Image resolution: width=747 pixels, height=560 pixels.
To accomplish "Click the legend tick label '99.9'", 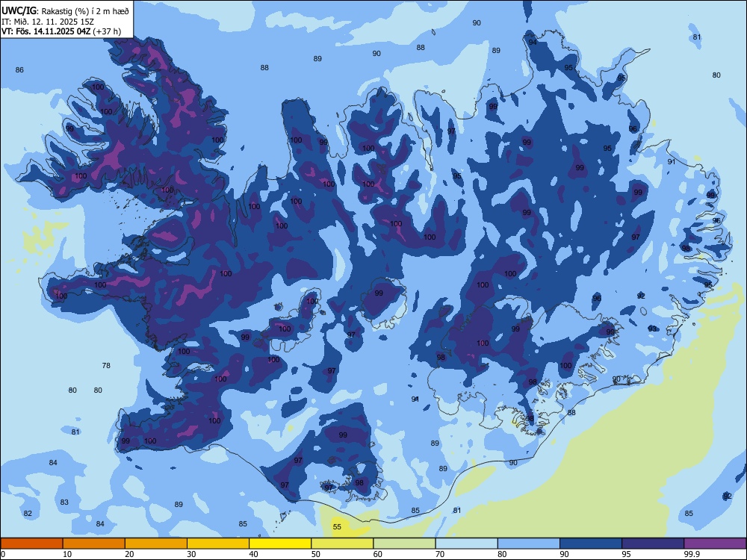I will point(691,554).
